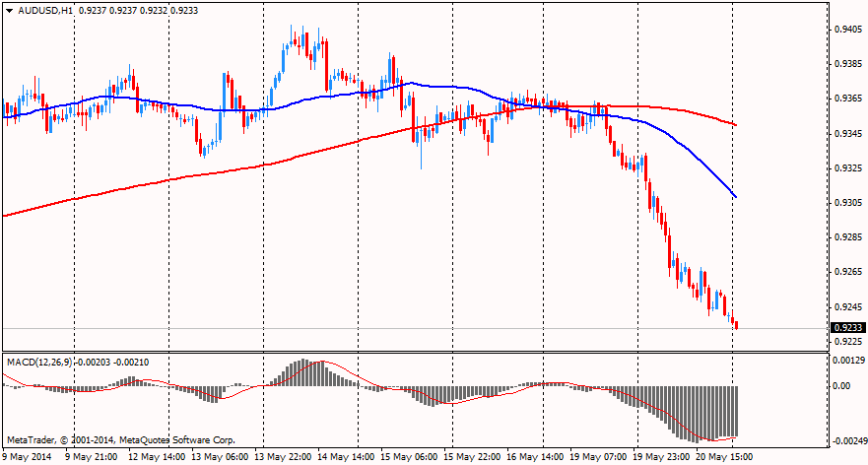Click the 0.9305 price scale label
The height and width of the screenshot is (465, 868).
[x=847, y=203]
